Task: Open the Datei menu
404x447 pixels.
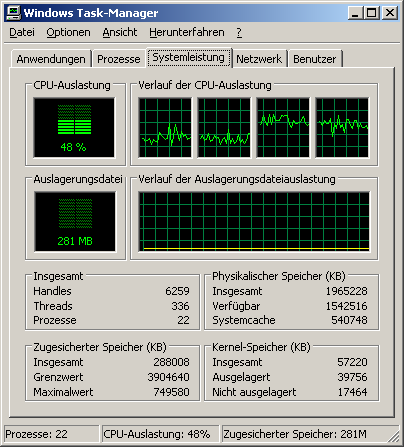Action: [x=22, y=32]
